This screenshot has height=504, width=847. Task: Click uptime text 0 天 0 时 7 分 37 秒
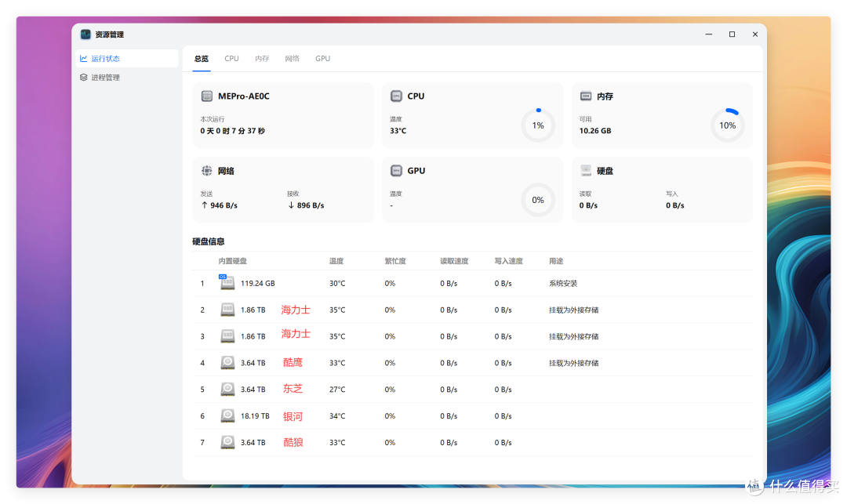[x=233, y=131]
